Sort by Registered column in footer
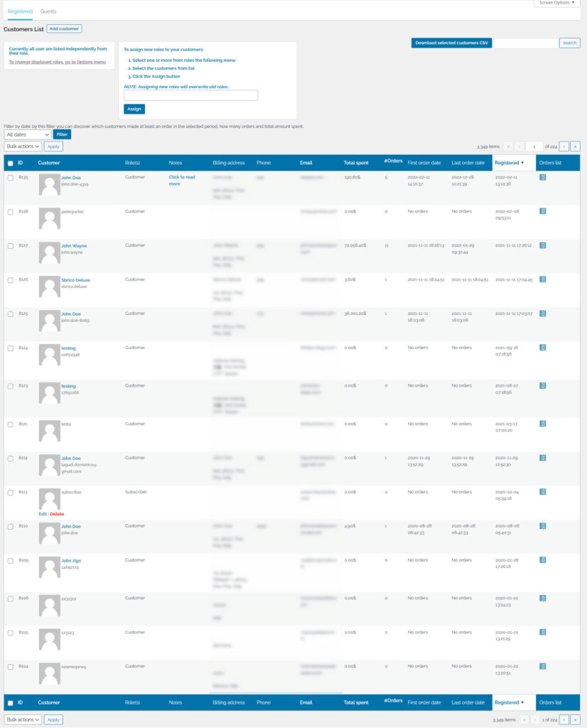587x728 pixels. tap(509, 702)
